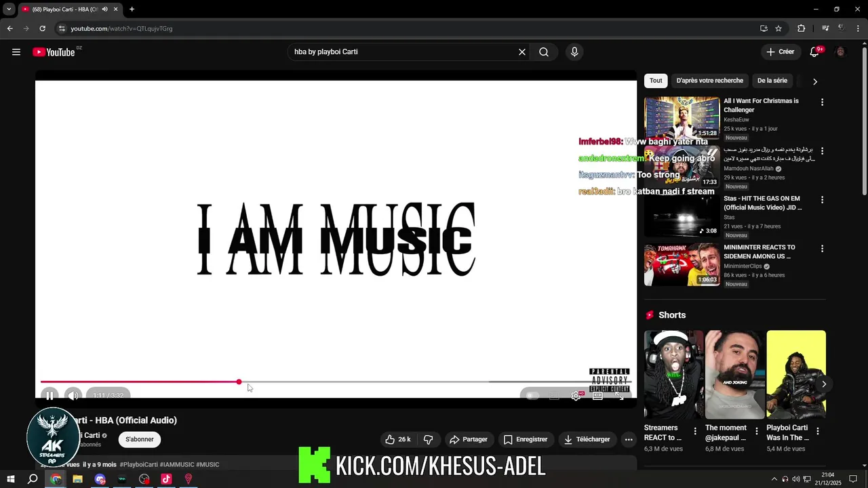868x488 pixels.
Task: Open the YouTube guide hamburger menu
Action: (16, 52)
